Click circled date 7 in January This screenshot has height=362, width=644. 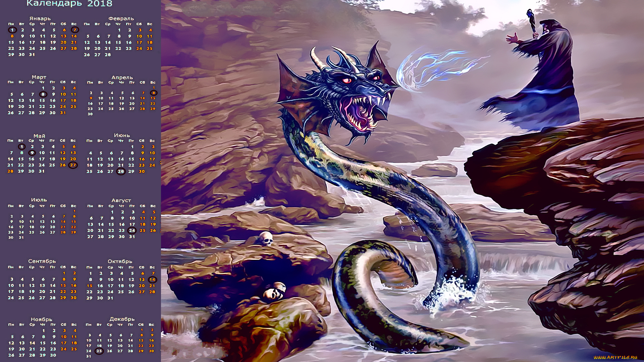[x=75, y=30]
